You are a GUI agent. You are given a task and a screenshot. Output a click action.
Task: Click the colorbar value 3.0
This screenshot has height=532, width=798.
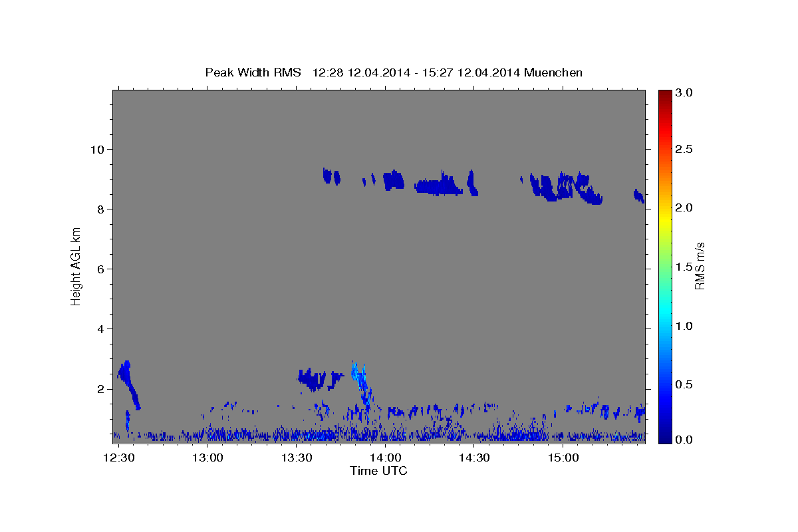coord(686,92)
